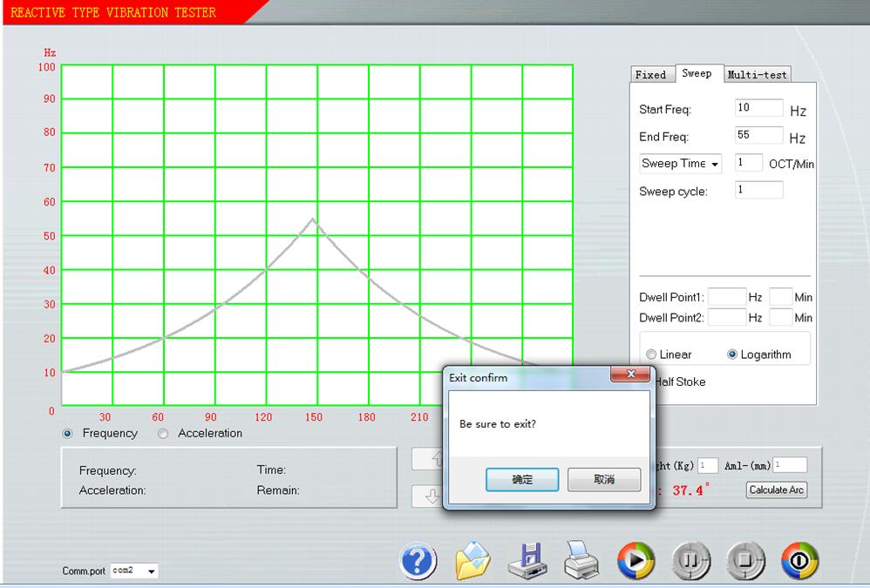Viewport: 870px width, 588px height.
Task: Click the OCT/Min value input field
Action: [749, 162]
